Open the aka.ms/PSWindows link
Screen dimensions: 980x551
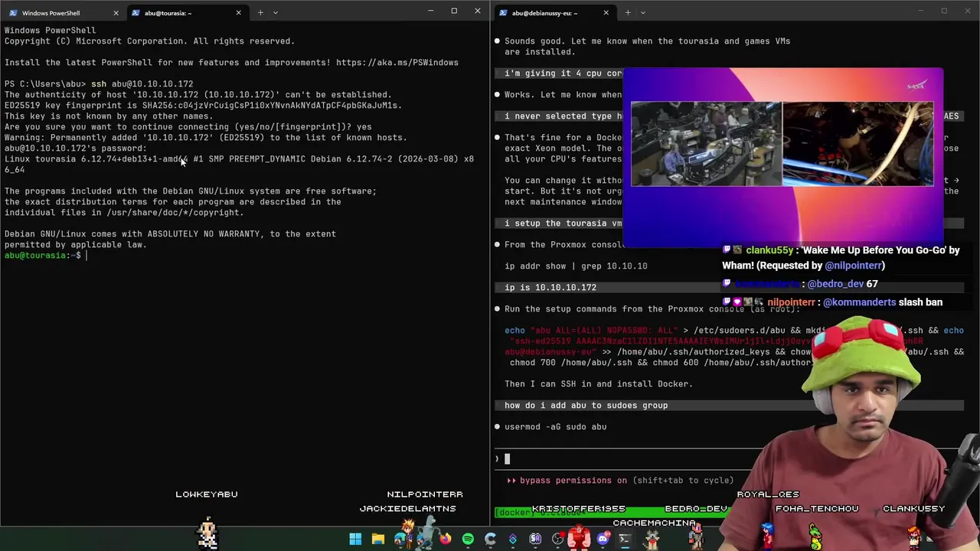click(397, 63)
